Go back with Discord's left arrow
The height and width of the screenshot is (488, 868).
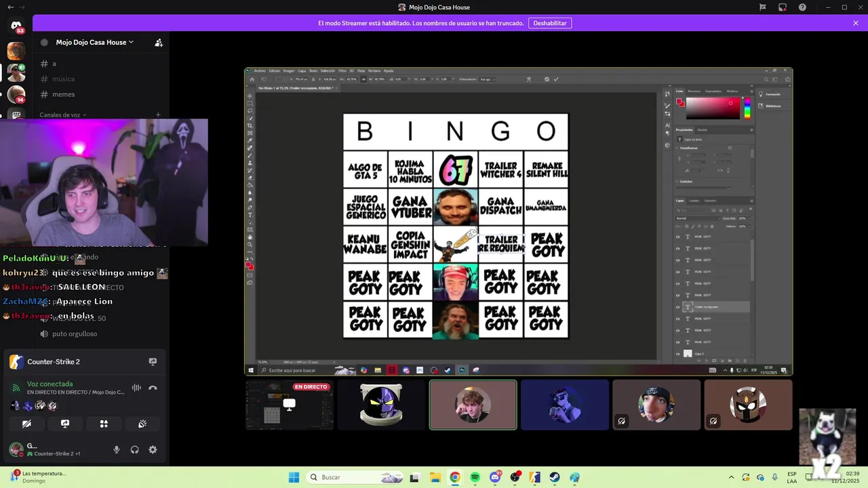tap(10, 7)
